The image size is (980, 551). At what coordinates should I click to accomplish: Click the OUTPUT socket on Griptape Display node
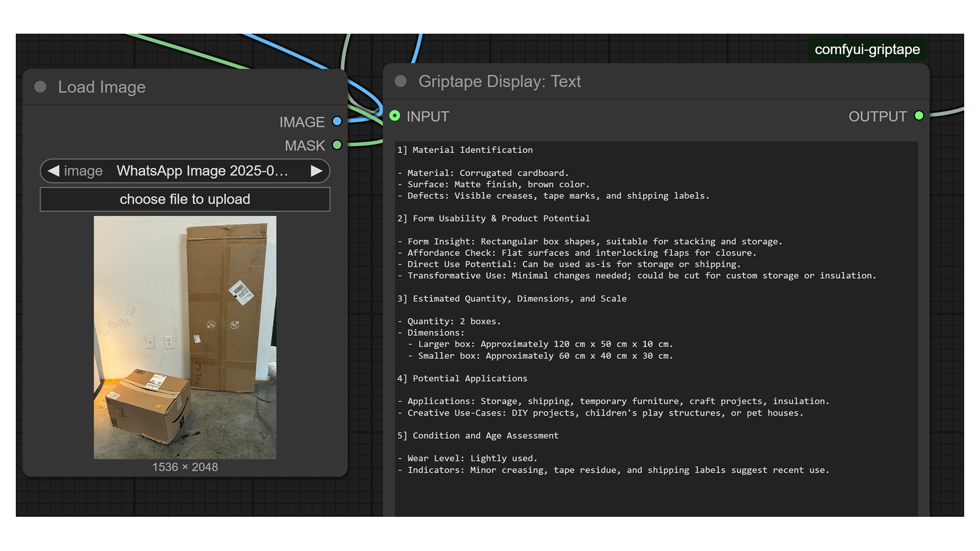click(x=919, y=116)
